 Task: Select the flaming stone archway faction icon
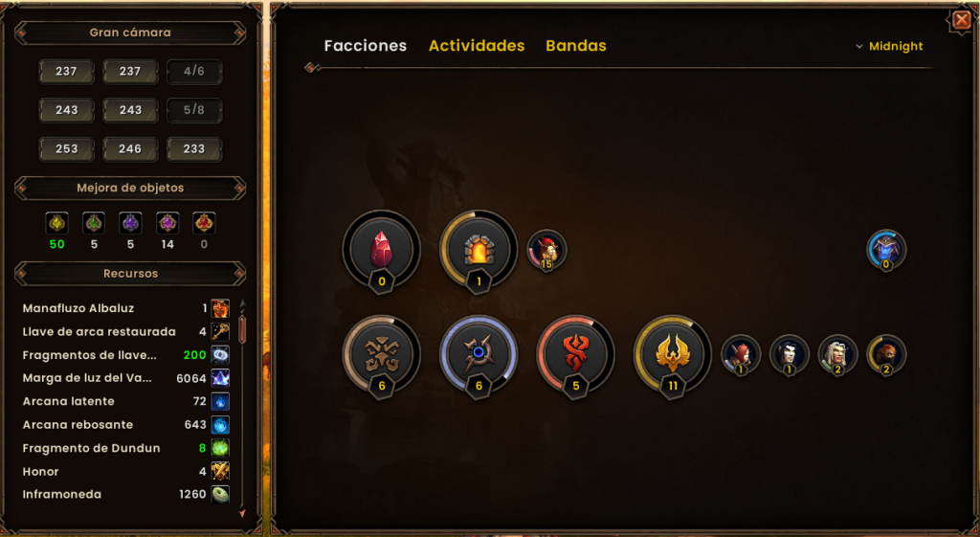(479, 250)
